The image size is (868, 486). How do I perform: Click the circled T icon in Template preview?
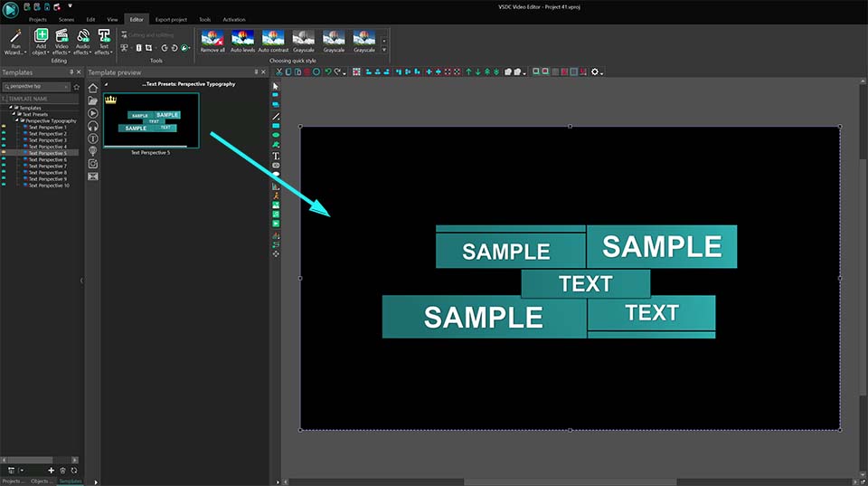click(93, 138)
